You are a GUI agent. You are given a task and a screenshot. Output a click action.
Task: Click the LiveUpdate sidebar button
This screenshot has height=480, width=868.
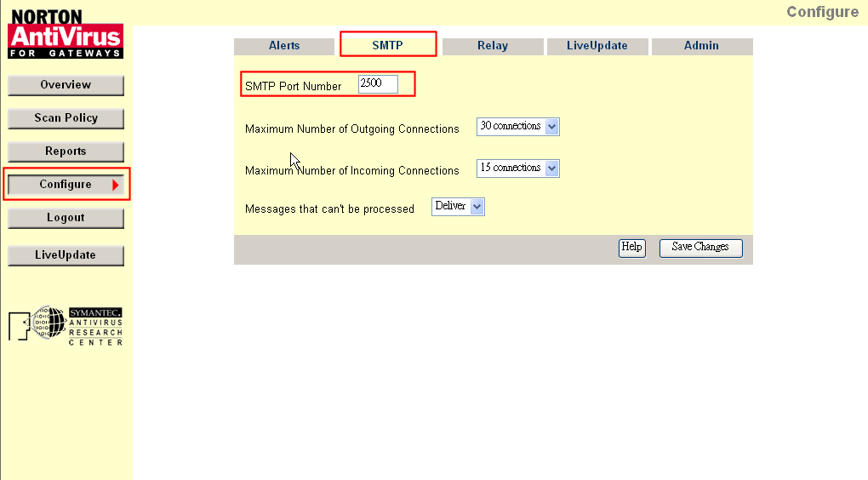[x=66, y=255]
